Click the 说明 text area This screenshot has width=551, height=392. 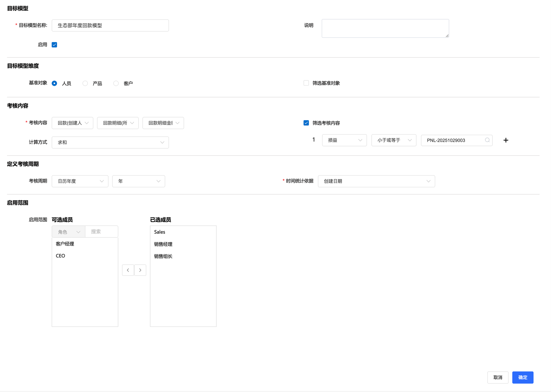point(385,28)
